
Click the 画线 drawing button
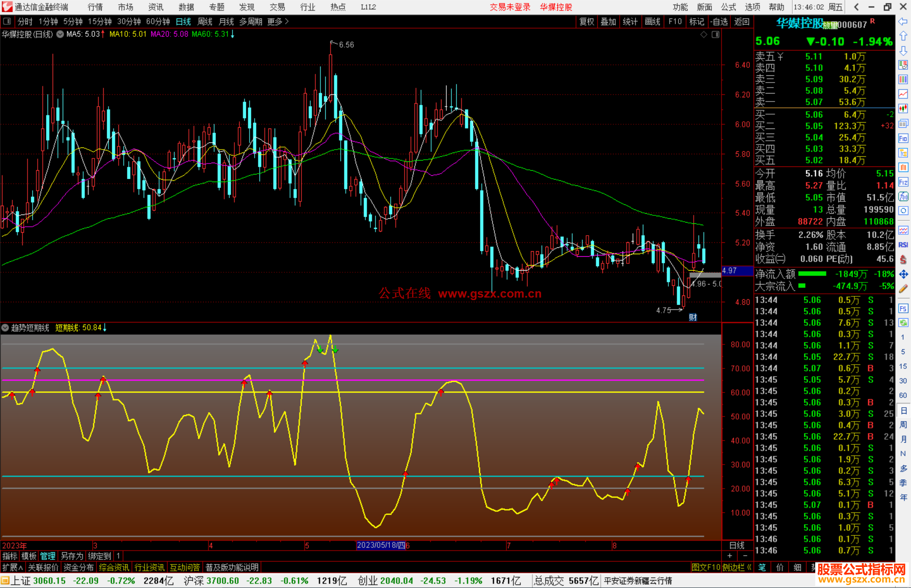point(652,21)
